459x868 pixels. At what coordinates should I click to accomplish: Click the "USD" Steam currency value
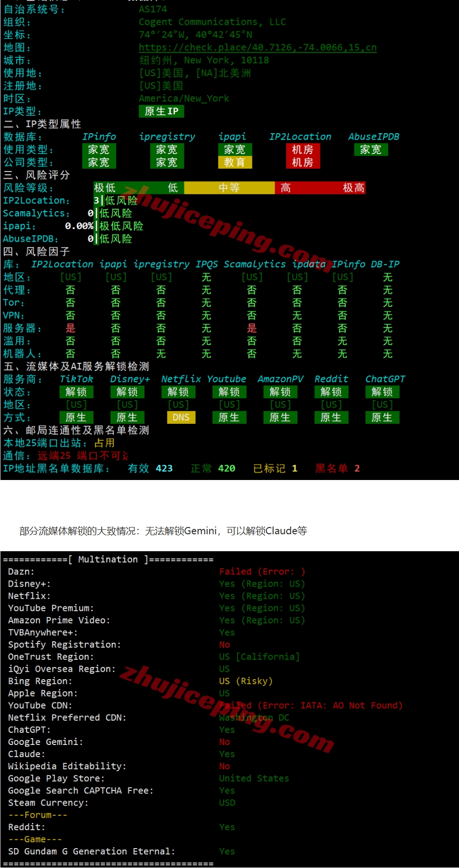point(227,803)
